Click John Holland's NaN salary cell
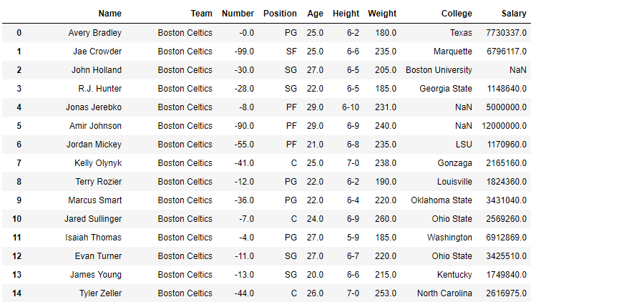The width and height of the screenshot is (644, 302). (518, 70)
